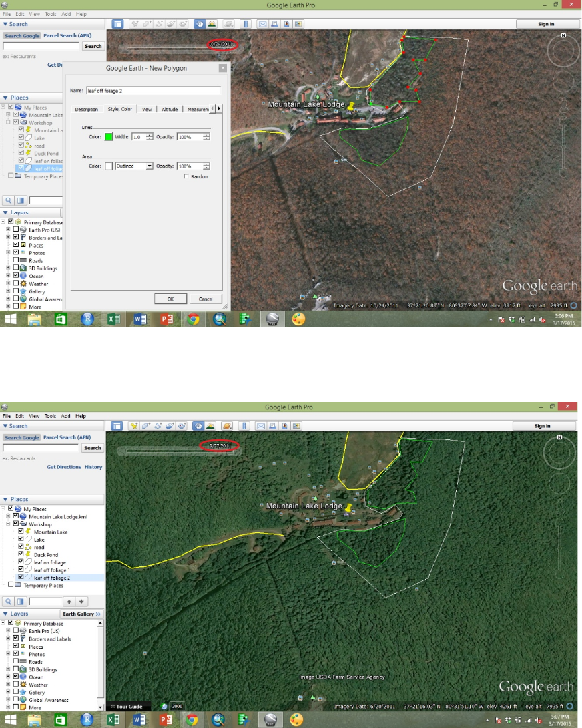The image size is (582, 728).
Task: Select Parcel Search (APN) tab in green imagery window
Action: tap(67, 437)
